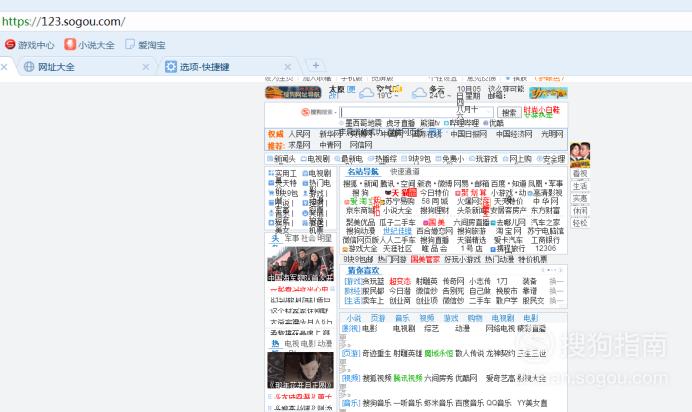Open the 58同城 link
This screenshot has height=412, width=692.
(x=434, y=201)
